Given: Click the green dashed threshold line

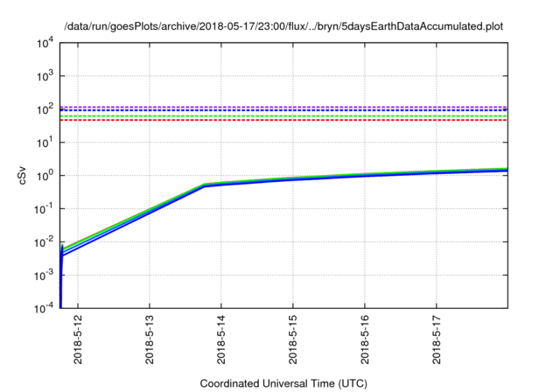Looking at the screenshot, I should click(283, 116).
